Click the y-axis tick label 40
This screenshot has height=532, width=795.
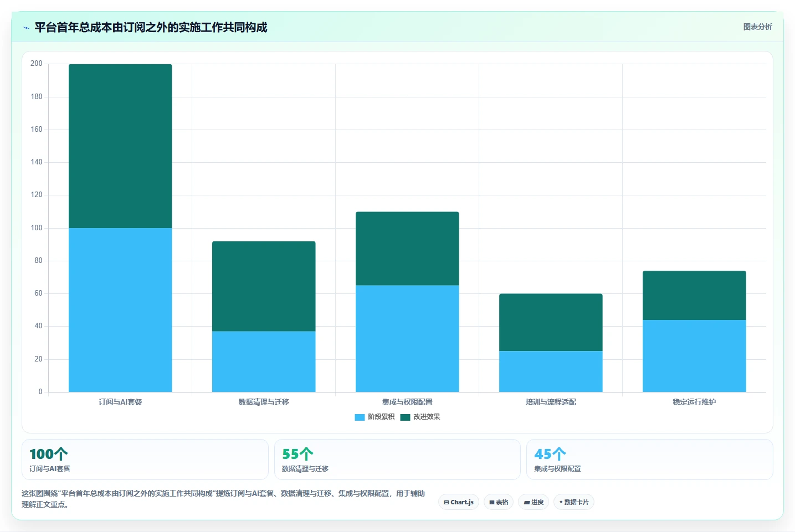38,326
